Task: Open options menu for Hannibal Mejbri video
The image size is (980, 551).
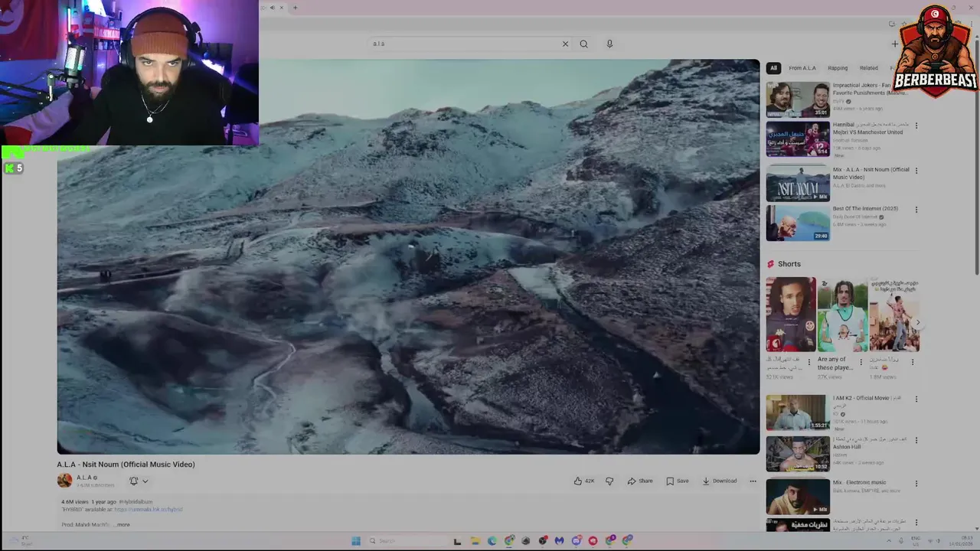Action: click(x=916, y=126)
